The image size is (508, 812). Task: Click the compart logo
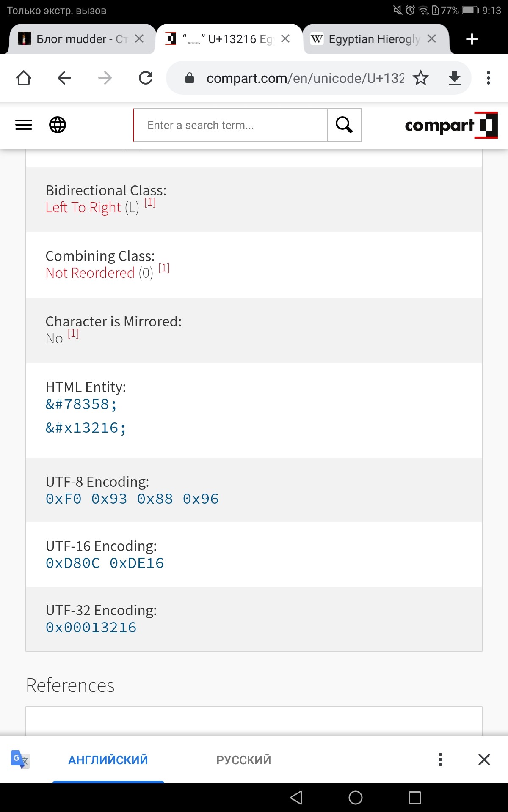tap(451, 125)
